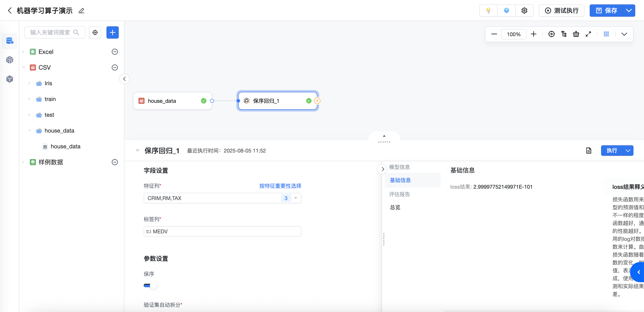Remove the CSV source using its minus circle

pos(115,67)
